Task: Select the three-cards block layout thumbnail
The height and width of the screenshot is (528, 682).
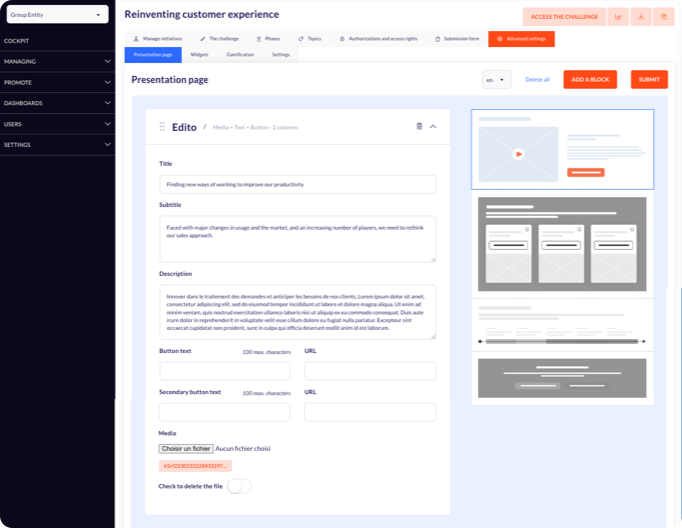Action: (562, 244)
